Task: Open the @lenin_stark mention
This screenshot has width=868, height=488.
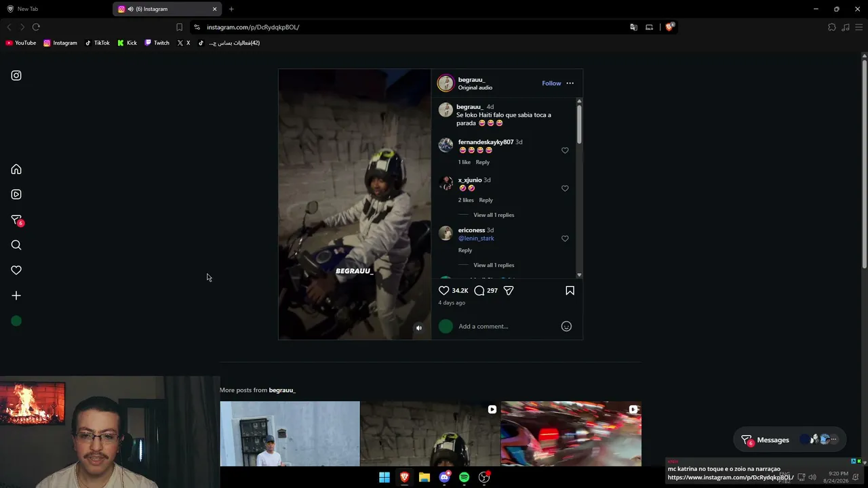Action: (x=476, y=239)
